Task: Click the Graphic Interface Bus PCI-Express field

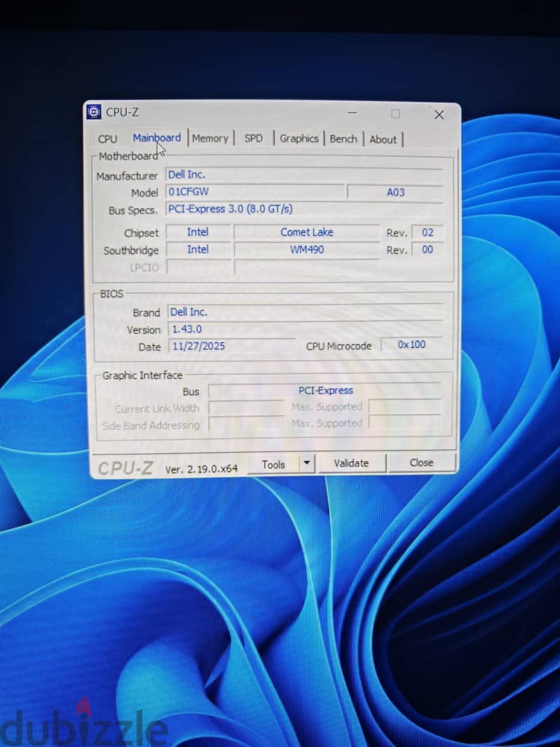Action: pyautogui.click(x=325, y=390)
